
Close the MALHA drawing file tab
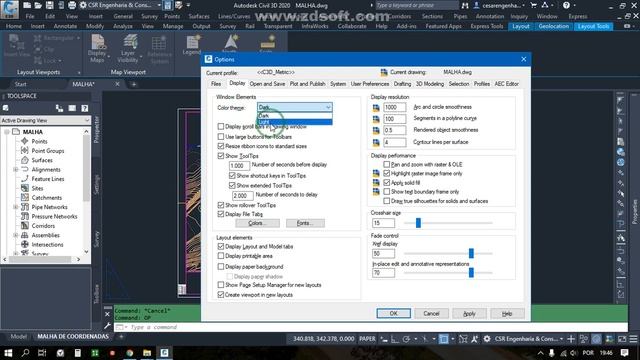tap(118, 84)
